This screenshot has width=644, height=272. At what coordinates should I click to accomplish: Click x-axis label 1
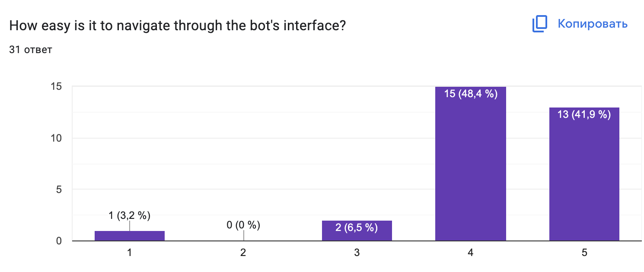click(129, 253)
